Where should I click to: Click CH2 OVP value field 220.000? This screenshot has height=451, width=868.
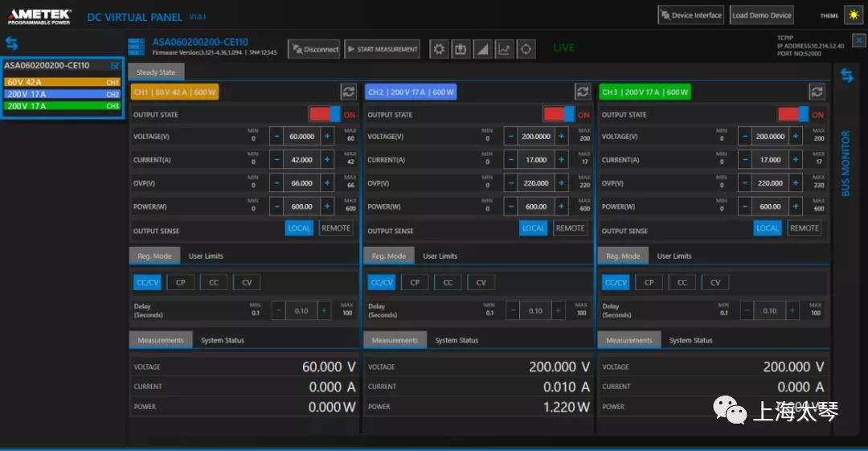pos(536,182)
